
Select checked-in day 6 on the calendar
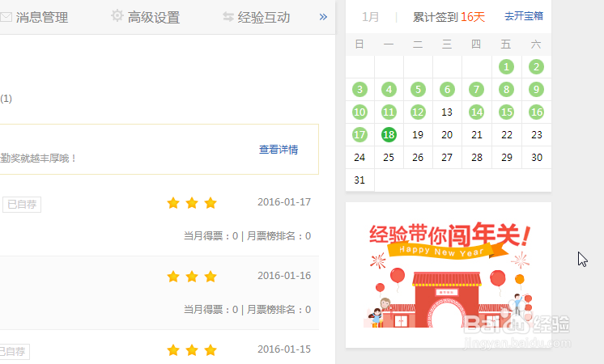pyautogui.click(x=447, y=90)
